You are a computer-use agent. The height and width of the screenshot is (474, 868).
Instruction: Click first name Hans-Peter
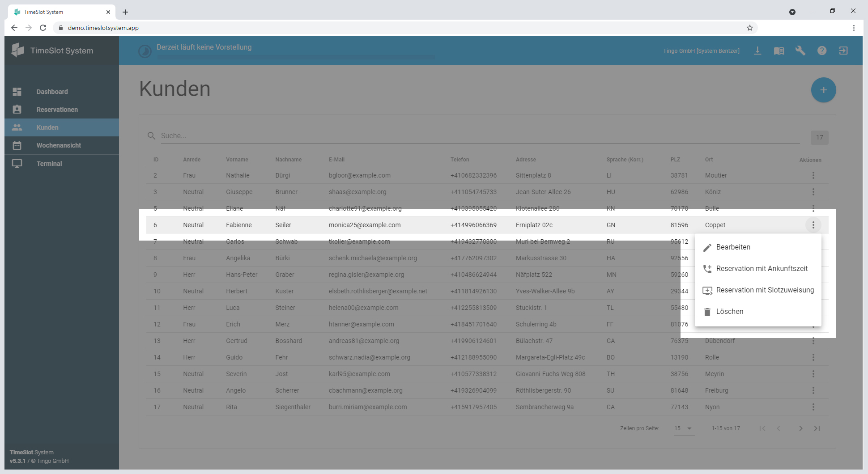coord(242,275)
